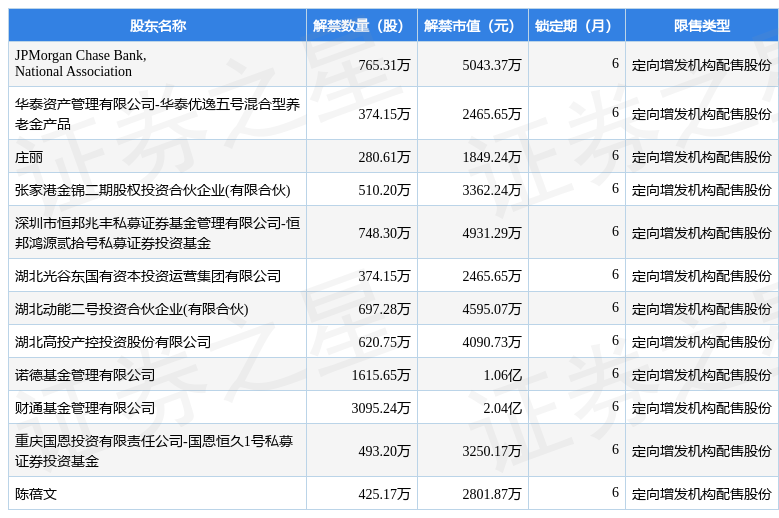Select 湖北动能二号投资合伙企业 shareholder name
Viewport: 779px width, 518px height.
[131, 309]
